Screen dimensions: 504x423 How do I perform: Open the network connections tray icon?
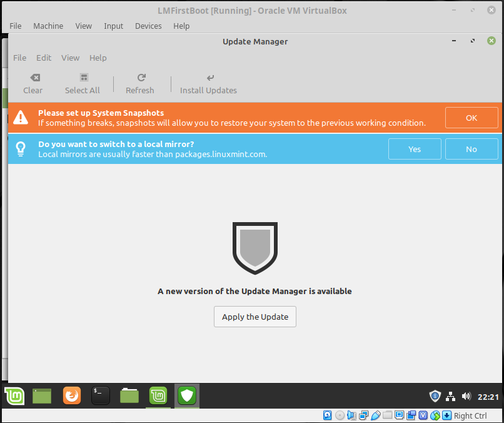click(x=450, y=397)
